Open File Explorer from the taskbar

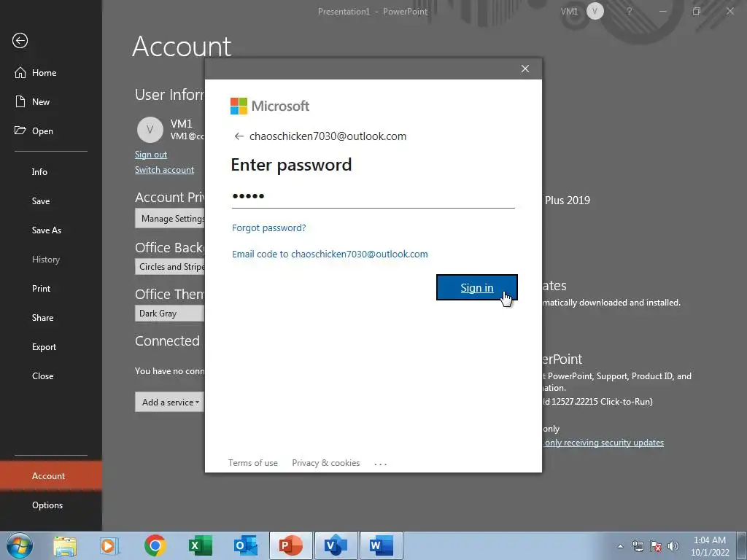pos(65,545)
